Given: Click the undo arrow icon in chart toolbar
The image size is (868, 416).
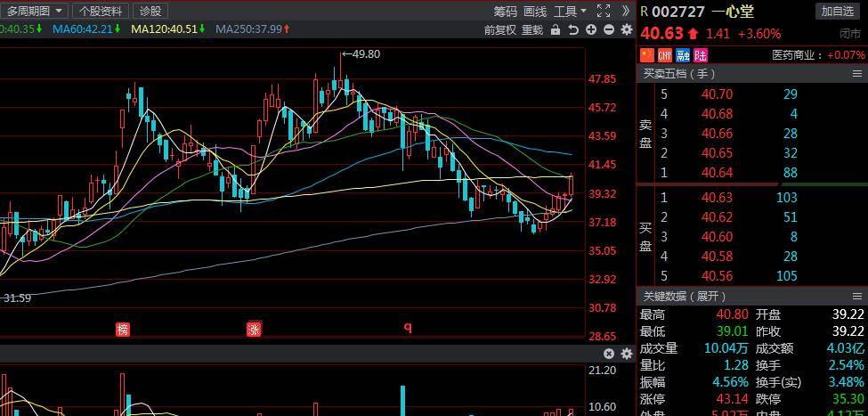Looking at the screenshot, I should point(573,29).
